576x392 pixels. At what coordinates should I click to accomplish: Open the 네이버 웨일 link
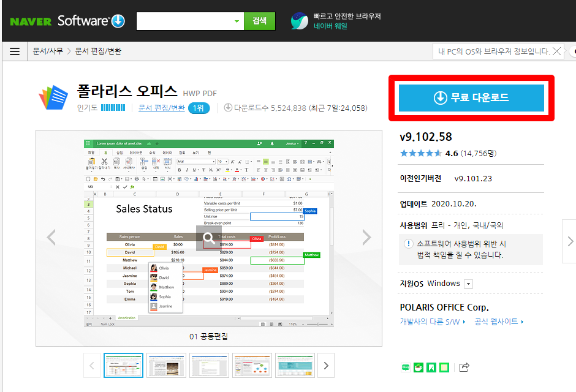click(330, 26)
